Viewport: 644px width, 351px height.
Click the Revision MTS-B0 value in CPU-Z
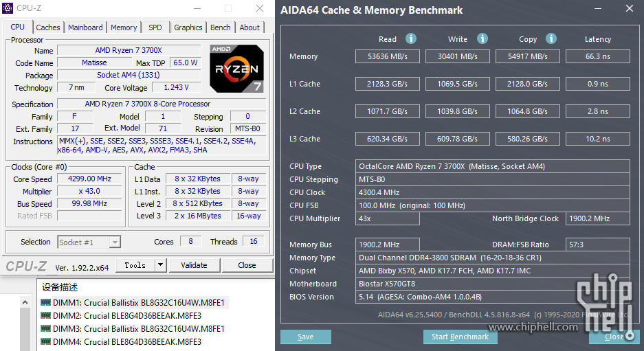[247, 128]
